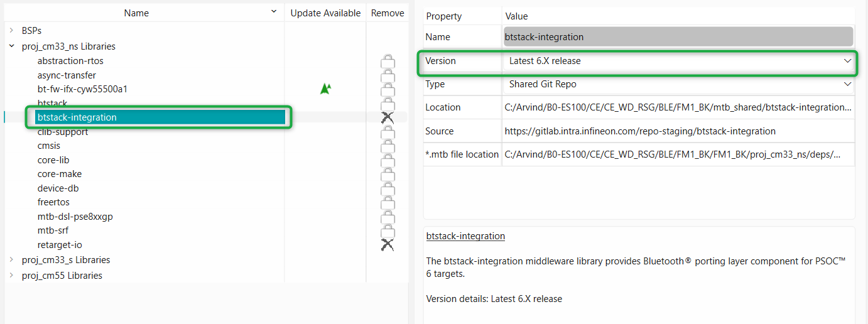The height and width of the screenshot is (324, 868).
Task: Click btstack-integration link in description
Action: 465,236
